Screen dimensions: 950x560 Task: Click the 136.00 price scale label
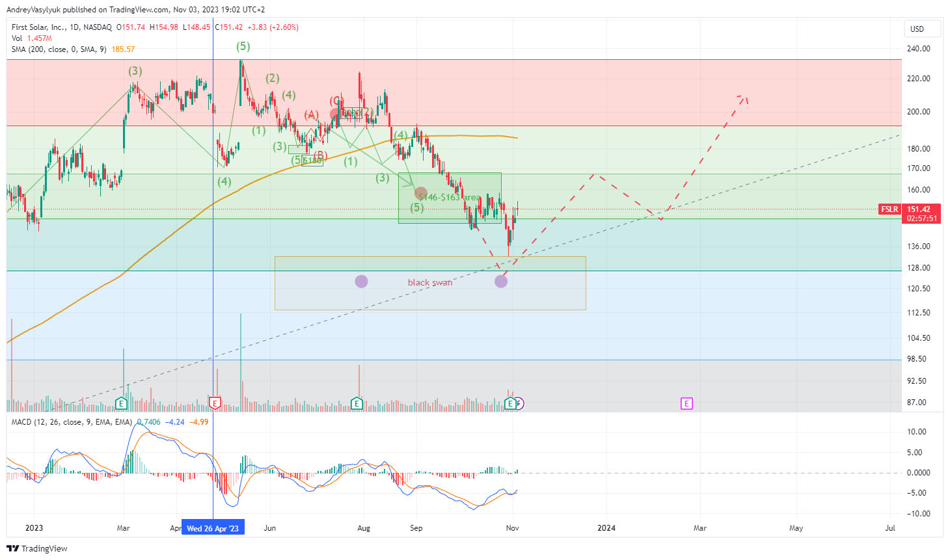pos(919,247)
